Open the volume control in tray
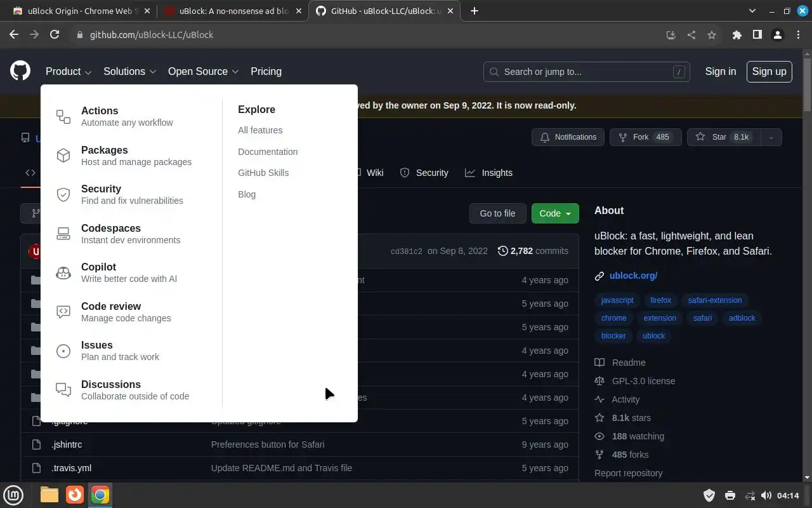The width and height of the screenshot is (812, 508). point(766,495)
